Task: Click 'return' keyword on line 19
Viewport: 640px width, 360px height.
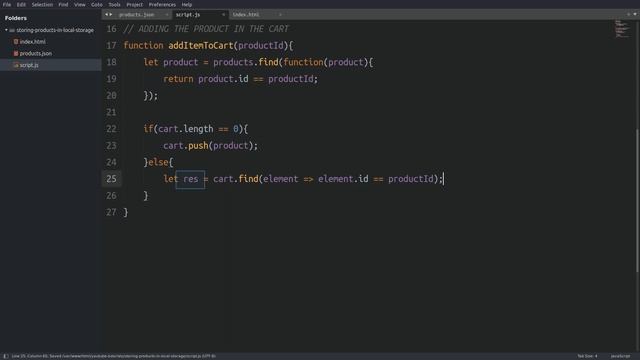Action: point(178,79)
